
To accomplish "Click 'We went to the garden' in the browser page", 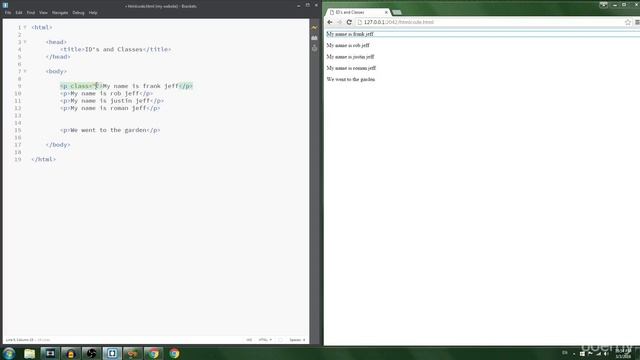I will tap(351, 80).
